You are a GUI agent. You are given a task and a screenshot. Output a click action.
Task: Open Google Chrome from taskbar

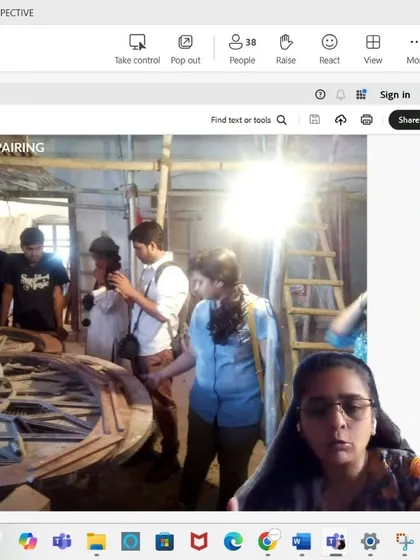click(x=268, y=541)
